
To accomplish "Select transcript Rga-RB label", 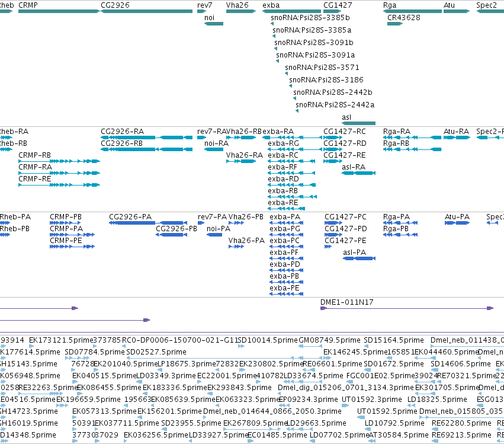I will [x=396, y=143].
